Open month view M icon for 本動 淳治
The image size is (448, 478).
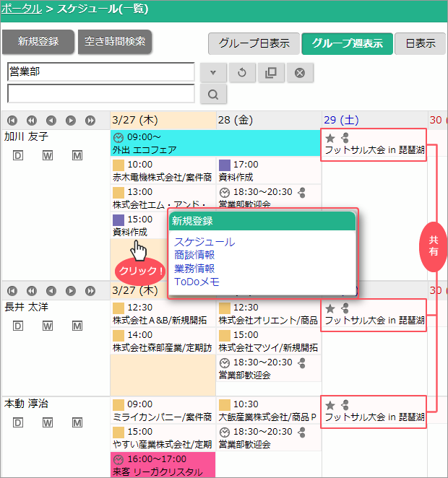tap(77, 422)
